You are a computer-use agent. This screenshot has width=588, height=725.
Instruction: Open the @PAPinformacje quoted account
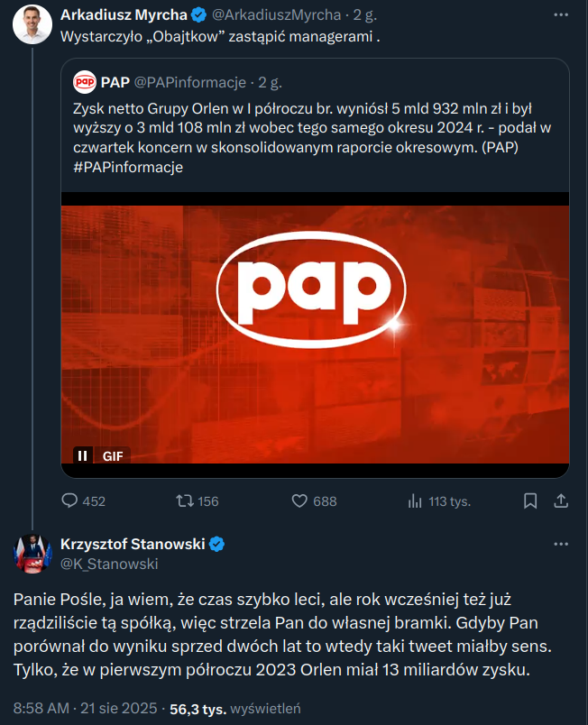190,83
